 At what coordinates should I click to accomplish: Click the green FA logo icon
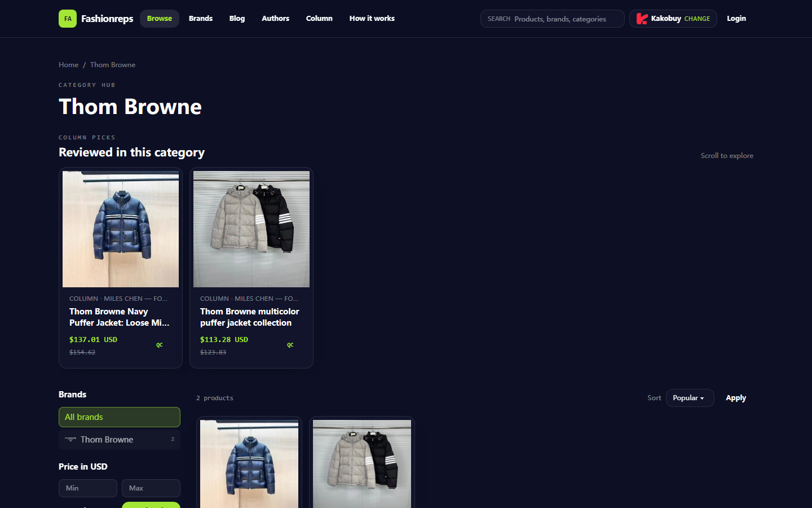68,19
